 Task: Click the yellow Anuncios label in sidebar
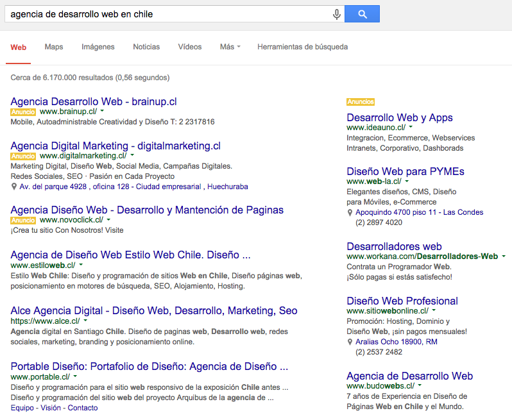[361, 101]
